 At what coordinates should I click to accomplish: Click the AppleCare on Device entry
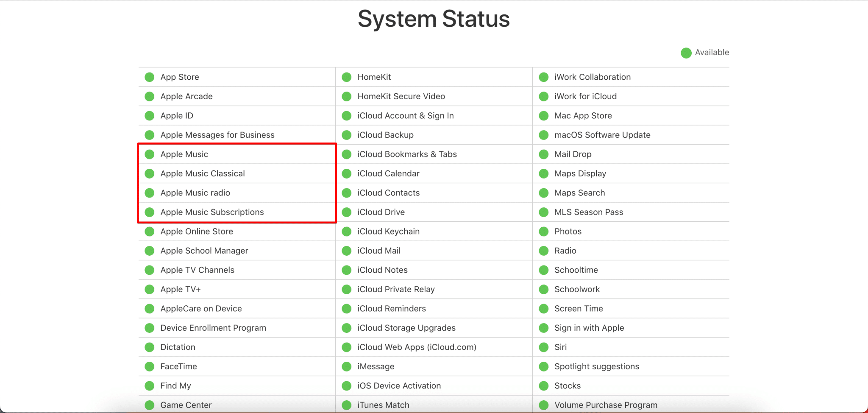(236, 309)
